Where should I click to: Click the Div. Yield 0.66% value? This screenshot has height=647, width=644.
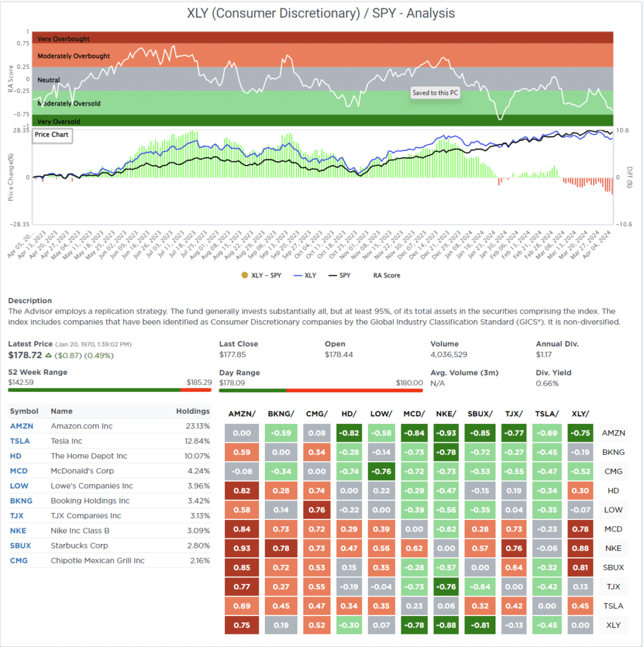(547, 384)
